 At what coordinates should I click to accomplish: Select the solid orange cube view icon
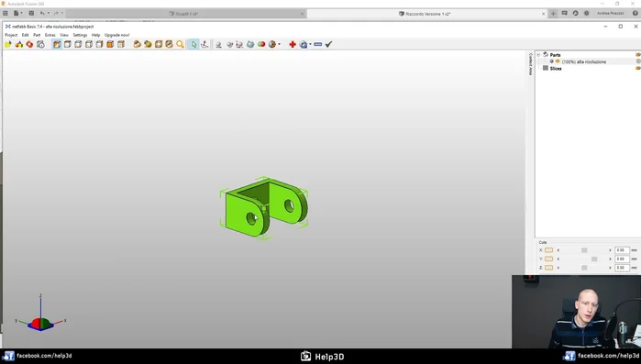coord(110,44)
